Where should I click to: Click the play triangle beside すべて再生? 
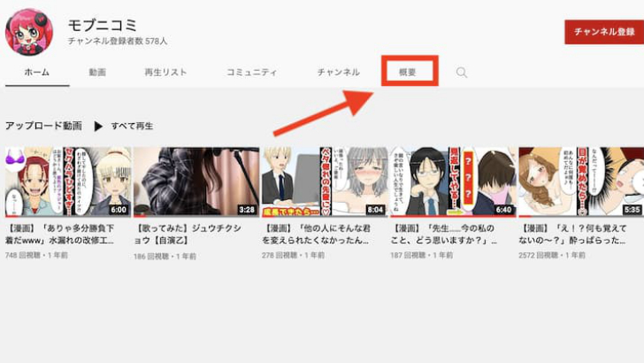(x=98, y=127)
